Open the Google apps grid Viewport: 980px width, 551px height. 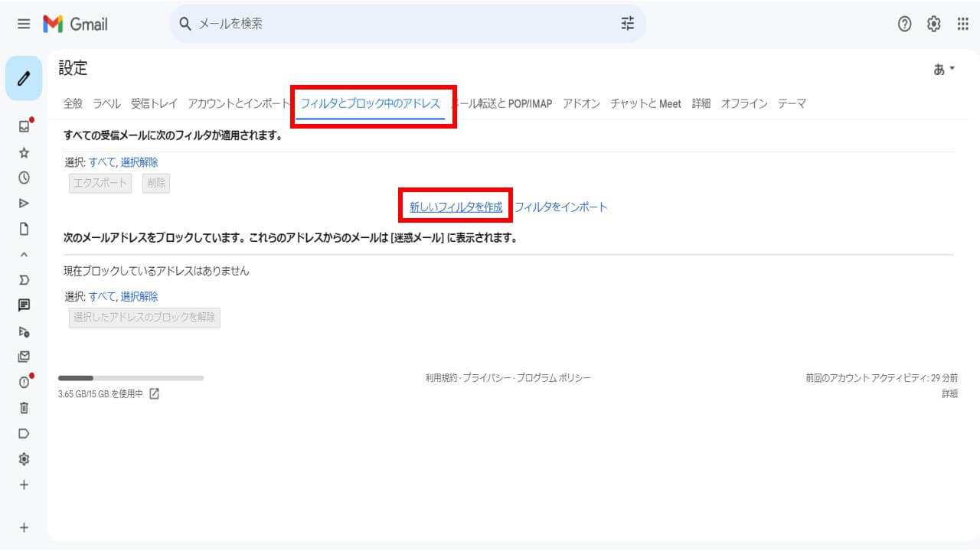(x=963, y=24)
